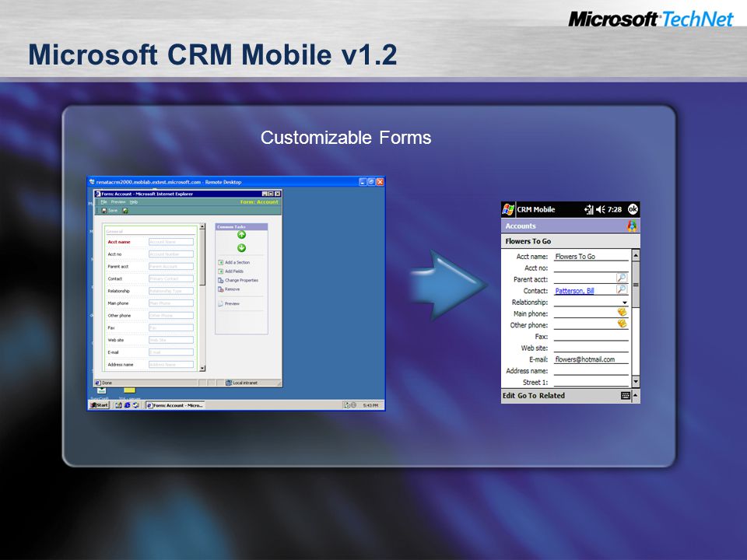This screenshot has height=560, width=747.
Task: Open the Go To menu on CRM Mobile
Action: 527,396
